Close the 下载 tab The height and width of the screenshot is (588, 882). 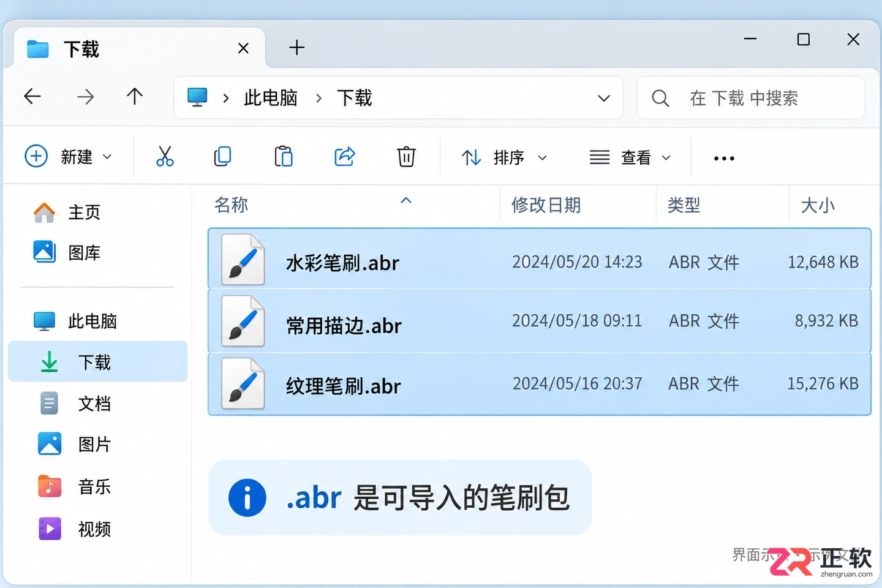(x=243, y=48)
